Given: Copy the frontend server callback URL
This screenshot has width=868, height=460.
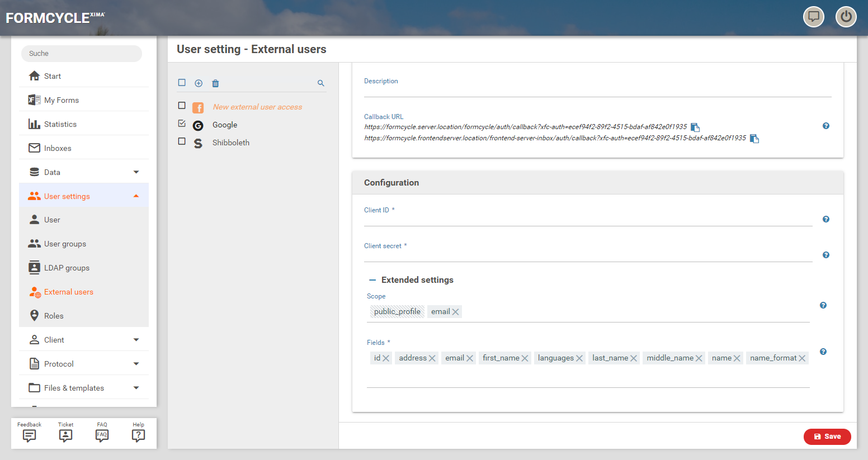Looking at the screenshot, I should pos(754,139).
